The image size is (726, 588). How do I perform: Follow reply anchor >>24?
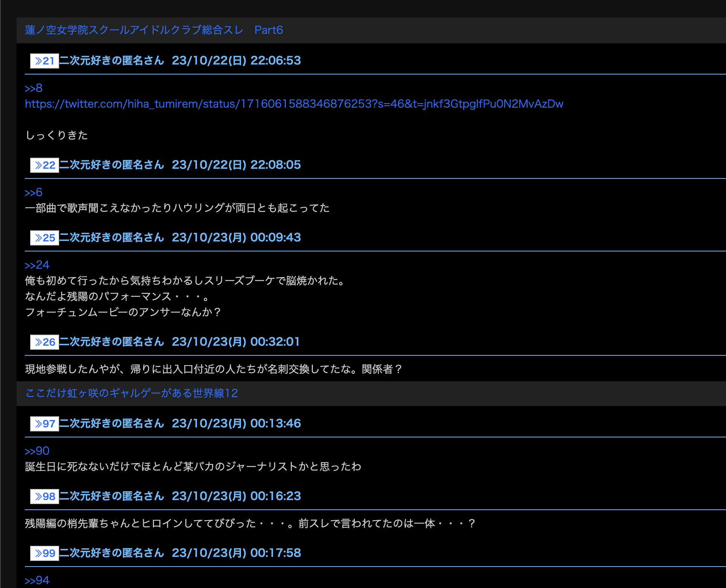point(37,265)
